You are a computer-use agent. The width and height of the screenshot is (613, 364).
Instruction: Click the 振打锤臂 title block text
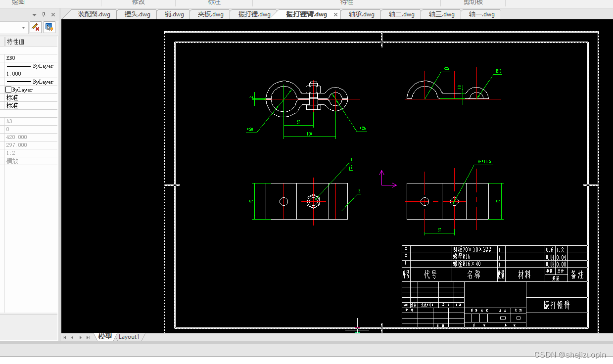[557, 305]
